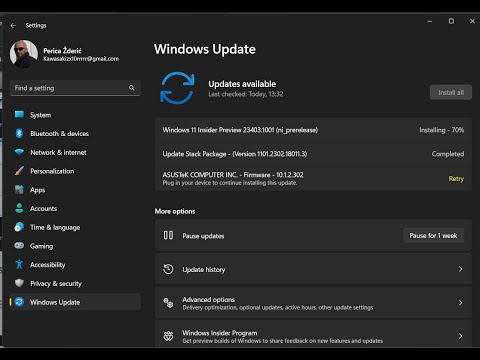This screenshot has height=360, width=480.
Task: Click the back arrow in Settings
Action: tap(13, 25)
